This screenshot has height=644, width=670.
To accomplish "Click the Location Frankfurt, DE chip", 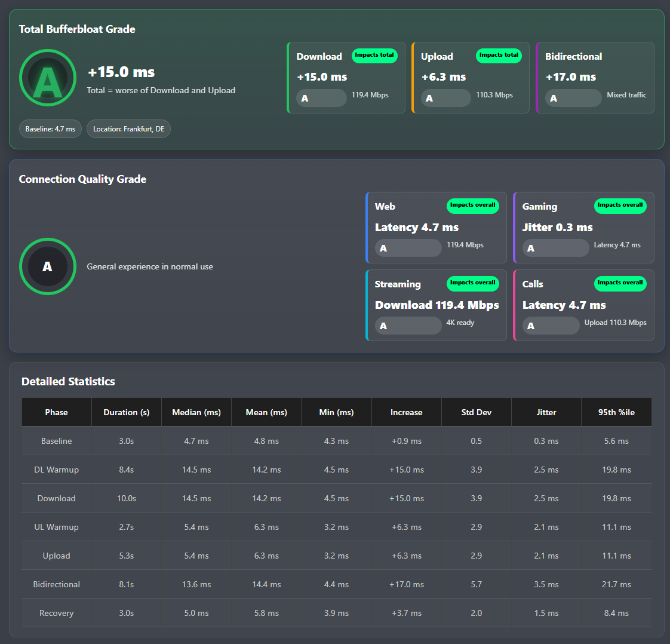I will click(x=128, y=128).
